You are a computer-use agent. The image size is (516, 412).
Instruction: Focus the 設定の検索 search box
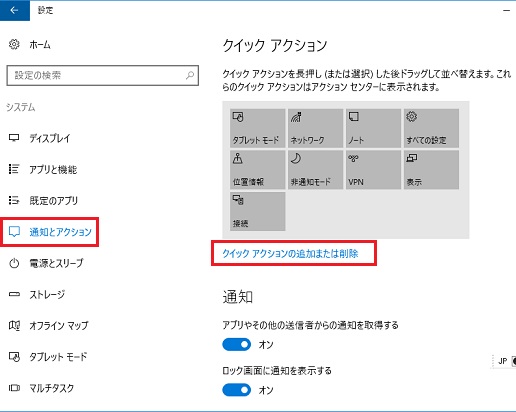click(103, 75)
